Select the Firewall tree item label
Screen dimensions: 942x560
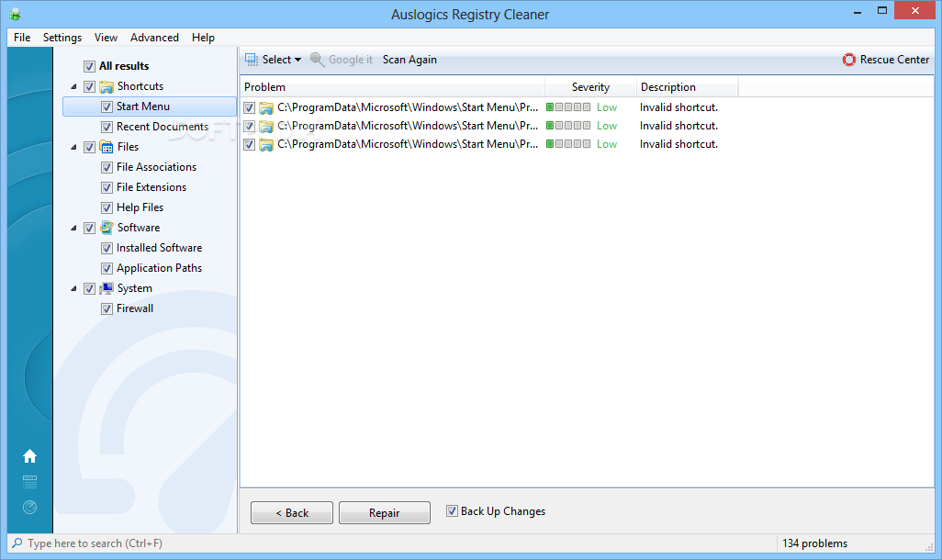tap(135, 308)
